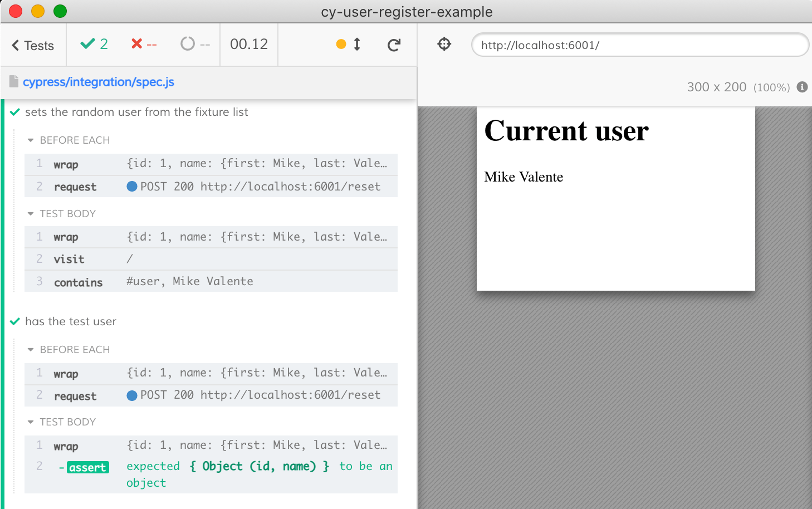Collapse second test's TEST BODY section
Image resolution: width=812 pixels, height=509 pixels.
click(x=62, y=422)
